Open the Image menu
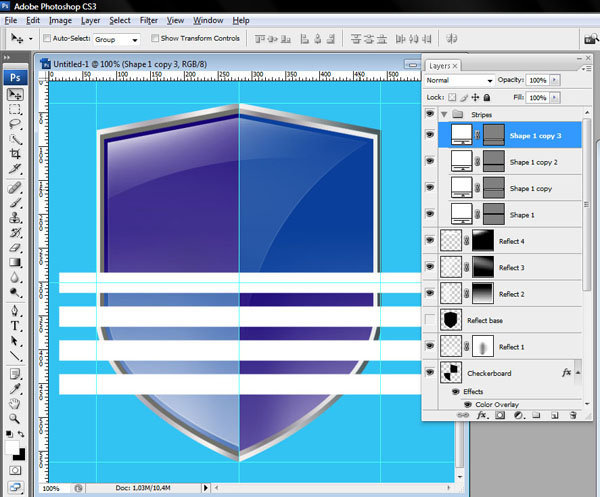Screen dimensions: 600x497 [60, 20]
